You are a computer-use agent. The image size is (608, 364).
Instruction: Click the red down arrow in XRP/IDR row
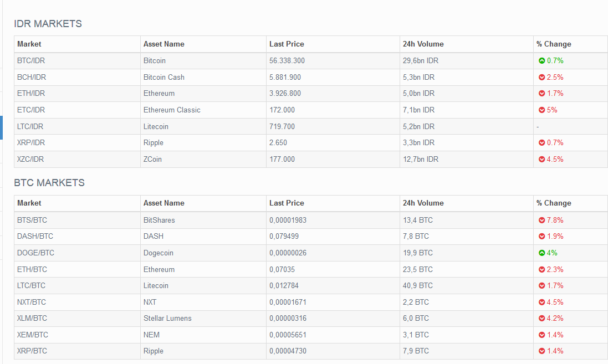click(x=541, y=142)
